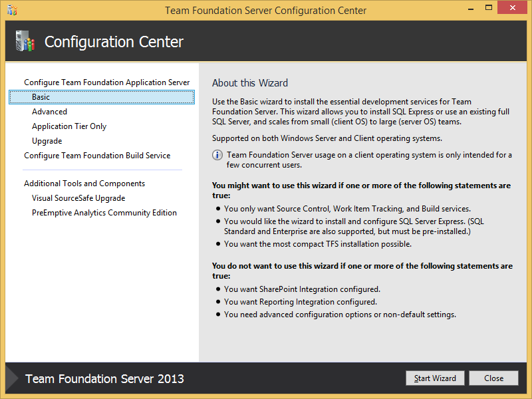Click Configure Team Foundation Application Server heading
Screen dimensions: 532x399
tap(106, 82)
